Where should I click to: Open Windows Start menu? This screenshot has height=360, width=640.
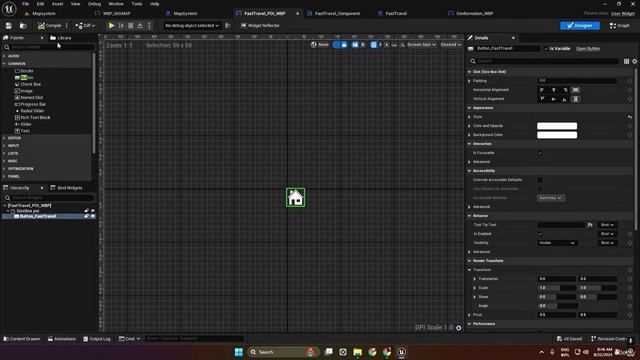click(x=239, y=352)
